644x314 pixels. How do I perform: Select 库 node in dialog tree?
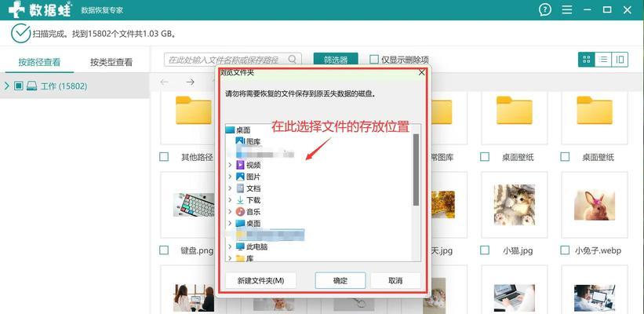pyautogui.click(x=245, y=258)
